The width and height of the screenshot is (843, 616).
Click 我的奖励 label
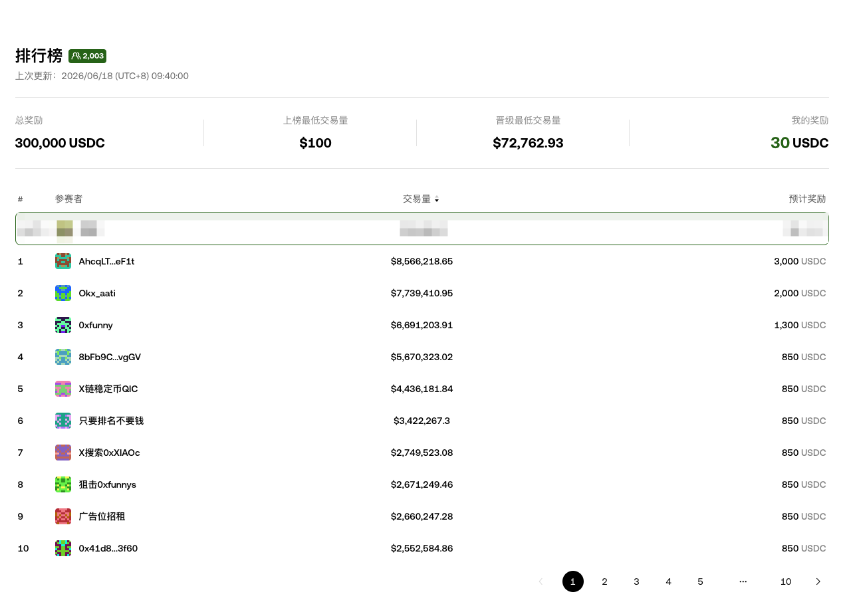click(x=810, y=120)
